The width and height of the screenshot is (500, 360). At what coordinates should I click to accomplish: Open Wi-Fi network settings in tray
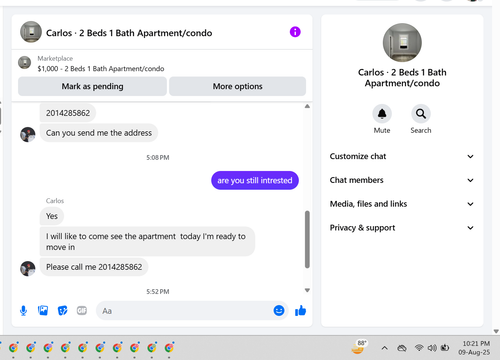(x=419, y=348)
